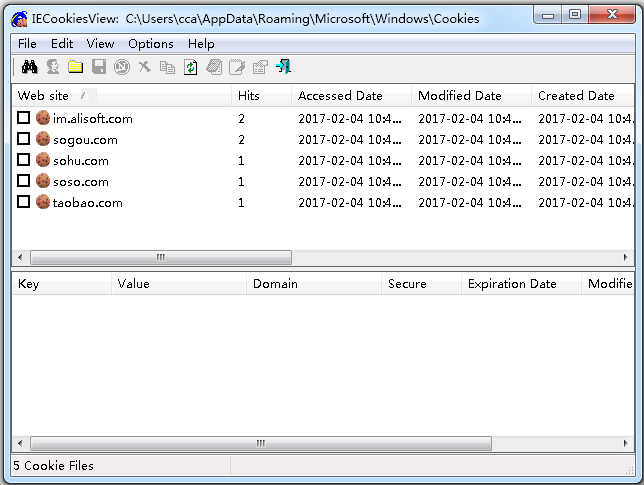Select the sohu.com cookie entry
644x485 pixels.
[x=80, y=160]
